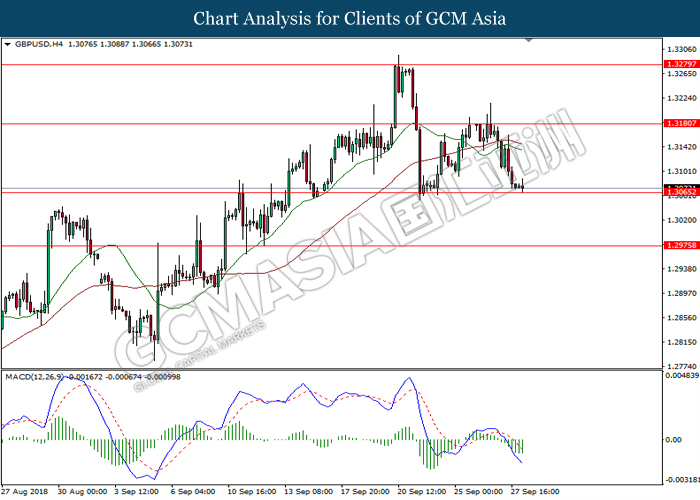Select the red 1.30652 price tag
Screen dimensions: 700x500
(682, 192)
